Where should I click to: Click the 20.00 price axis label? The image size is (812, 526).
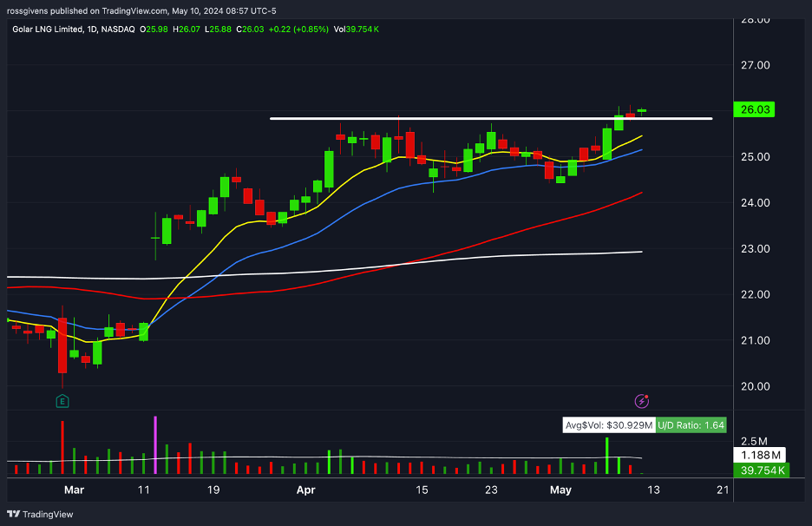tap(755, 386)
